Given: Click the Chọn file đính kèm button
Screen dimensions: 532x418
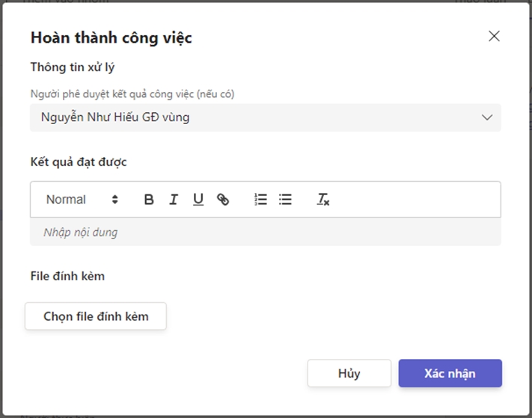Looking at the screenshot, I should (96, 316).
